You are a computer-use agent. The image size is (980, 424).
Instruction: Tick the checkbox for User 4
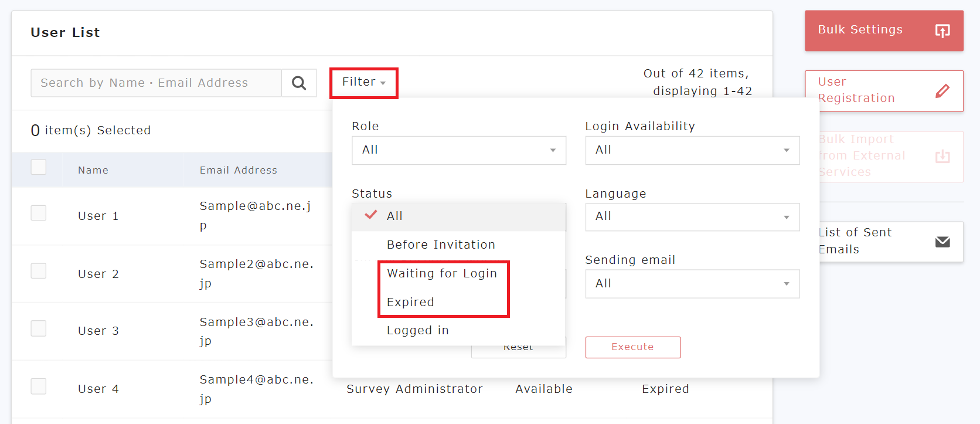[39, 386]
